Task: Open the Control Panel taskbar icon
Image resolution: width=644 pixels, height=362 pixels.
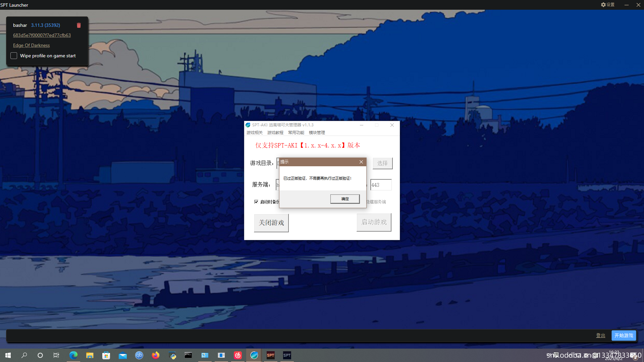Action: tap(205, 355)
